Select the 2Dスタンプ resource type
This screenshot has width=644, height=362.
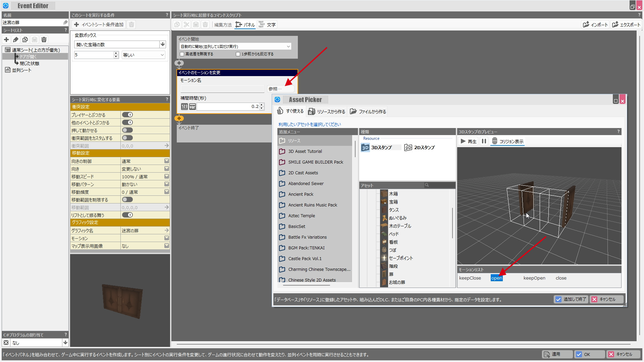(420, 147)
